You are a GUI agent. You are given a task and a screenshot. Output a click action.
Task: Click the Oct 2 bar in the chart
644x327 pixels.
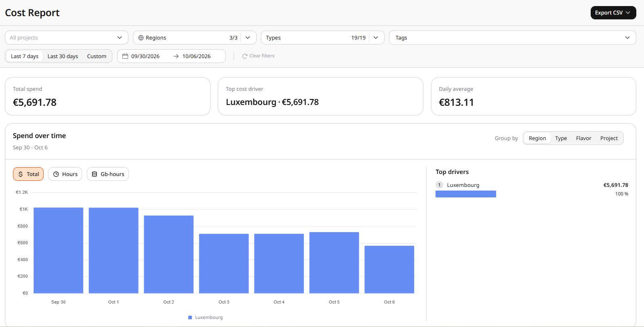169,254
